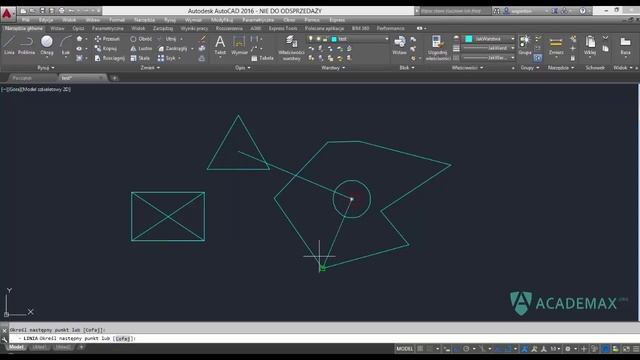This screenshot has width=640, height=360.
Task: Expand the Warstwy panel
Action: [x=333, y=68]
